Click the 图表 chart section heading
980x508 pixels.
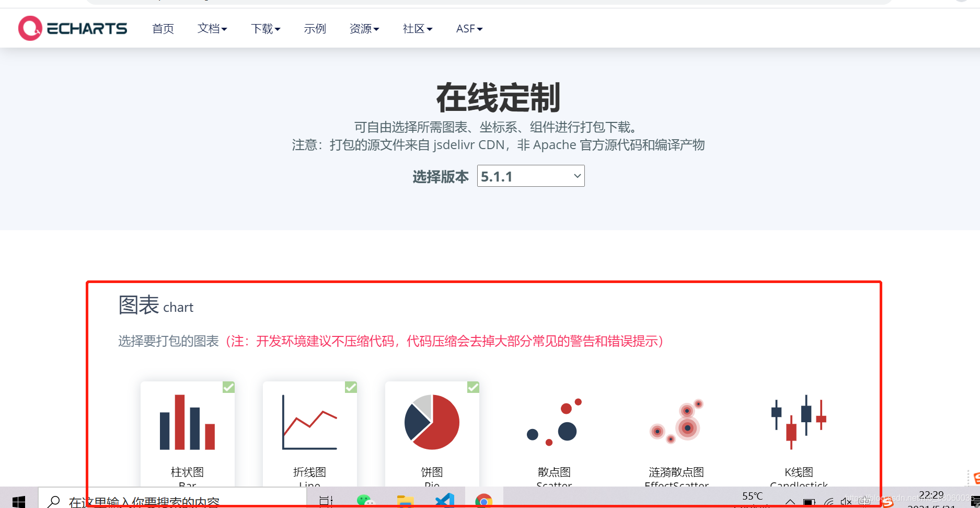[x=156, y=305]
